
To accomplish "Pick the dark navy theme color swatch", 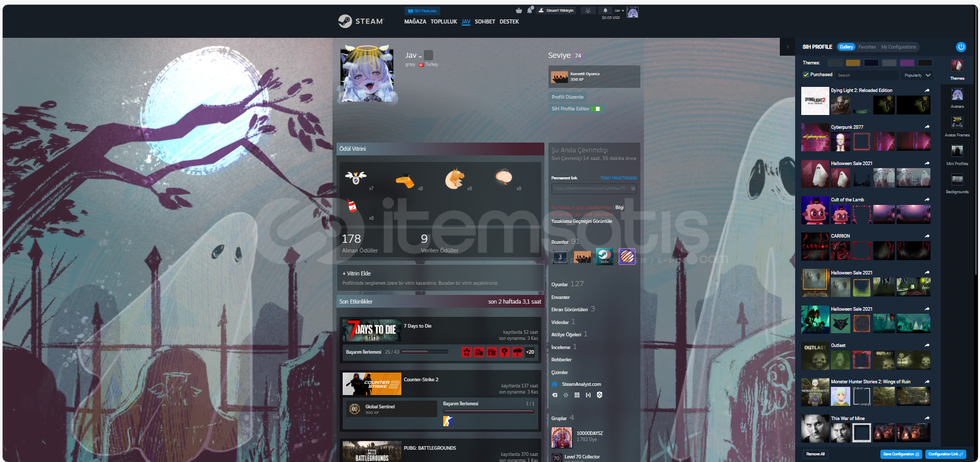I will [x=871, y=63].
